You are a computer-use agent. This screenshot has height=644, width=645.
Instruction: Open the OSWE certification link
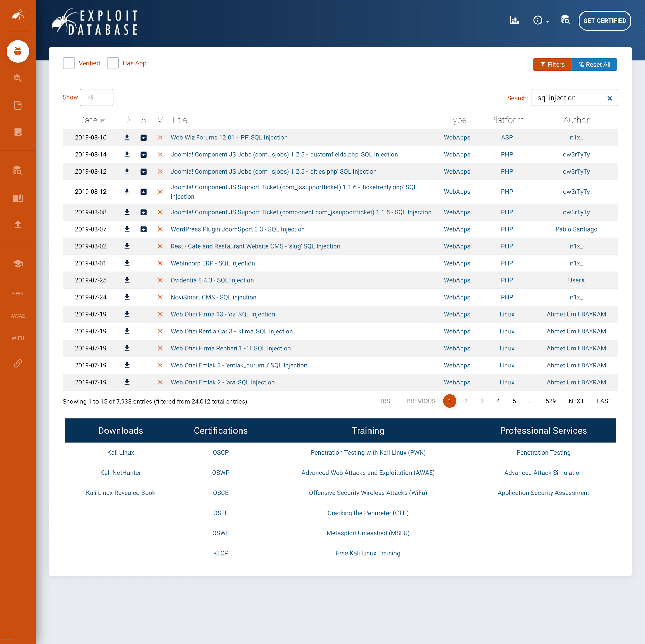pos(221,533)
